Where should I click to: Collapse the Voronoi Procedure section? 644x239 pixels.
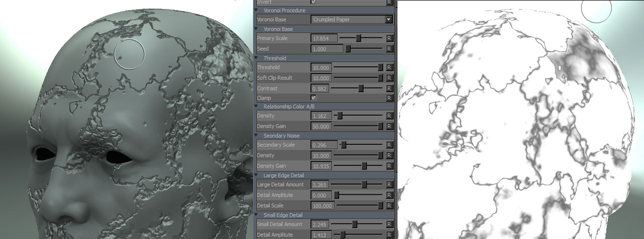tap(259, 11)
